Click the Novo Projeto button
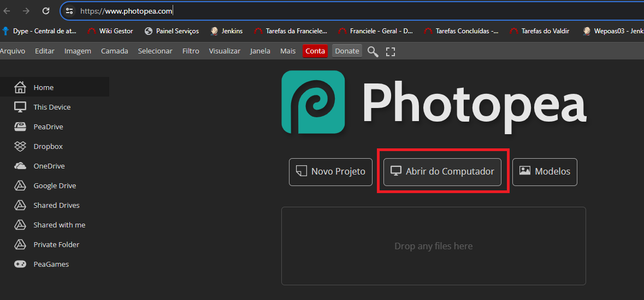This screenshot has height=300, width=644. (x=330, y=172)
